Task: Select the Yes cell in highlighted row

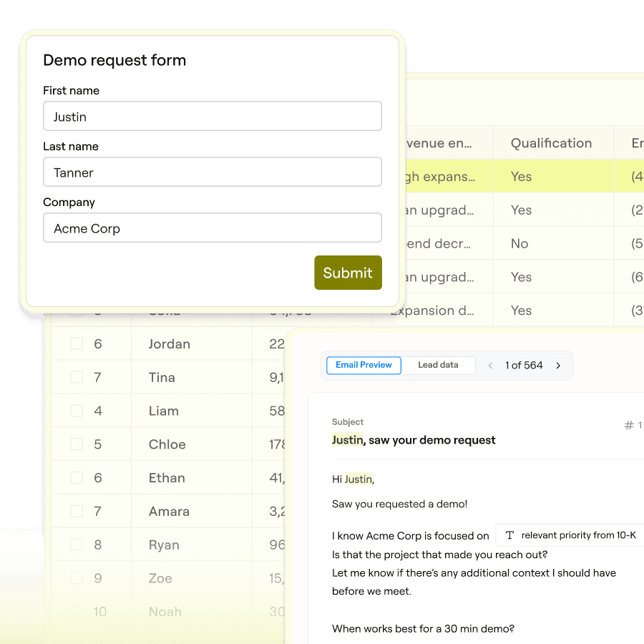Action: (x=553, y=177)
